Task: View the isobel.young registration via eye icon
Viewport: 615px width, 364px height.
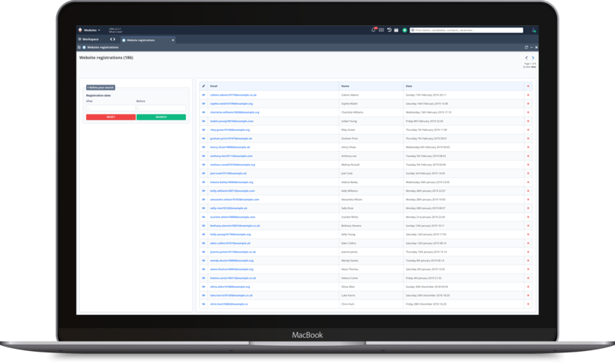Action: click(203, 121)
